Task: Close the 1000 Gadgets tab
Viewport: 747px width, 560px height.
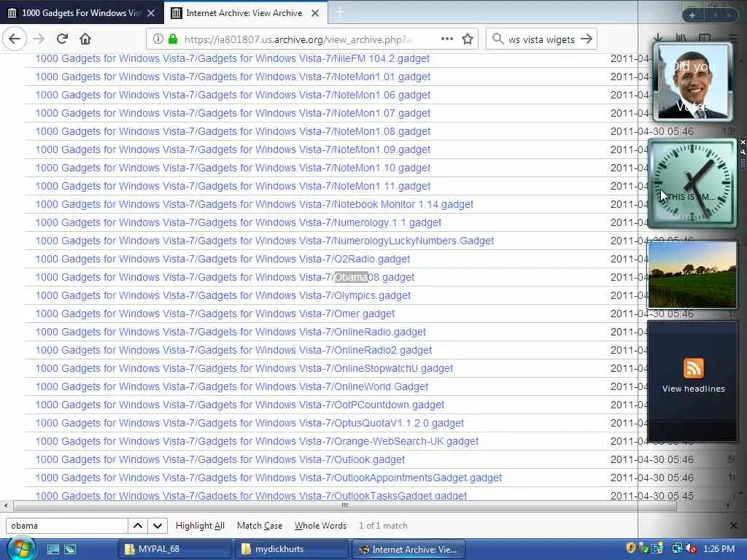Action: pos(151,13)
